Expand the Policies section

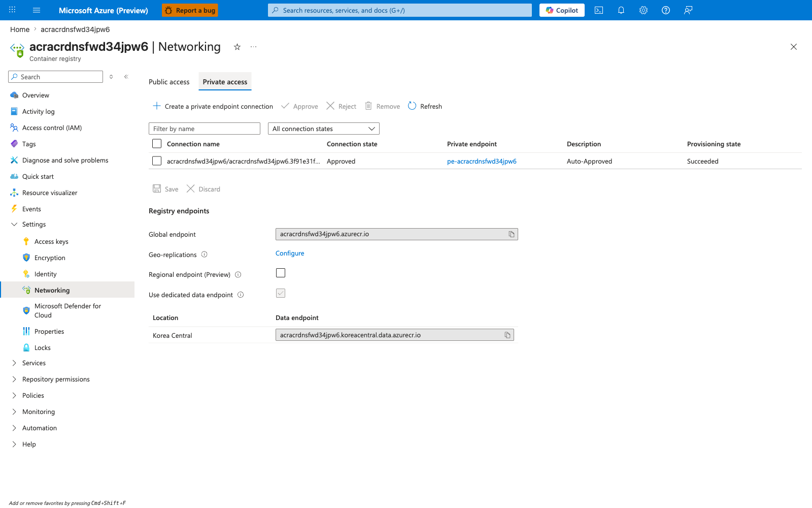click(x=14, y=395)
